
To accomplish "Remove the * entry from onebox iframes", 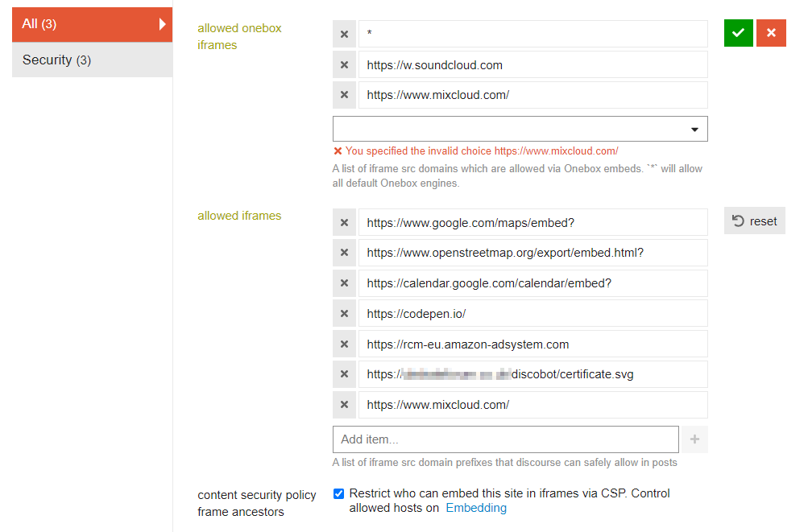I will [x=344, y=34].
